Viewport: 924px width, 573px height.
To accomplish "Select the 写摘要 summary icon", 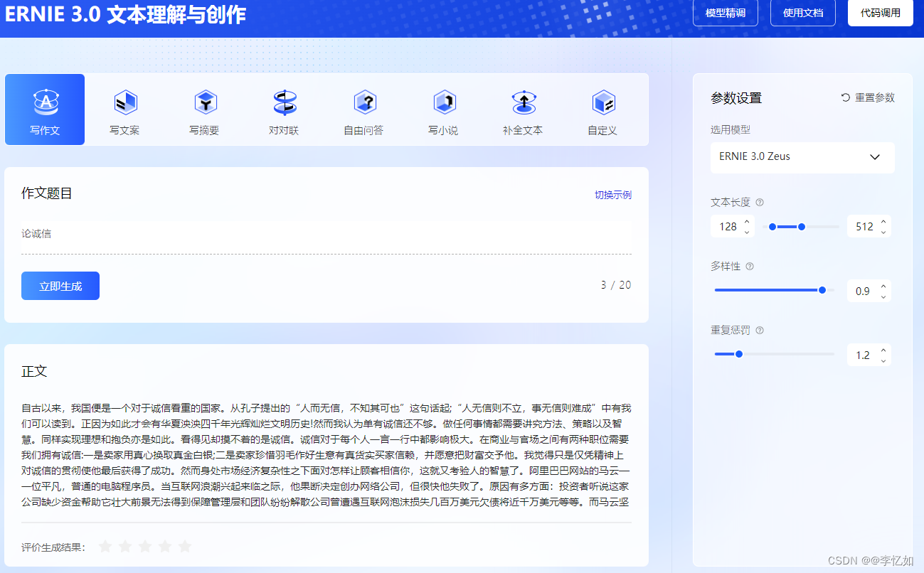I will [205, 102].
